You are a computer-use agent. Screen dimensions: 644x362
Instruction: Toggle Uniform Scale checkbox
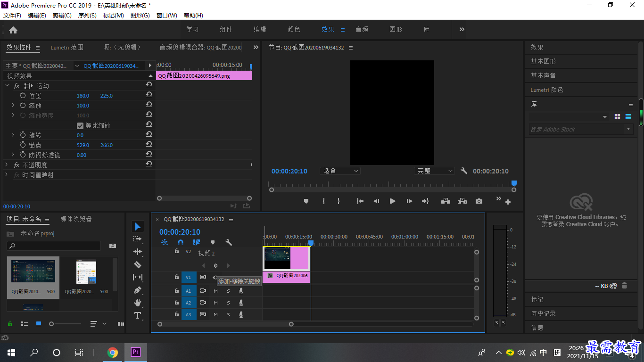tap(80, 126)
